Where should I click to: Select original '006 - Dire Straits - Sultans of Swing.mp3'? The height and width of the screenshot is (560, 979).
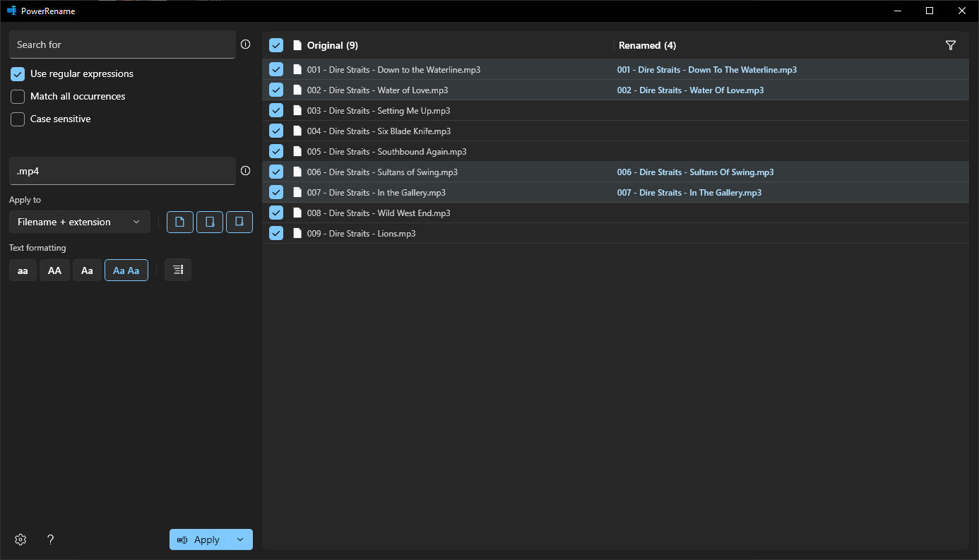pyautogui.click(x=382, y=172)
